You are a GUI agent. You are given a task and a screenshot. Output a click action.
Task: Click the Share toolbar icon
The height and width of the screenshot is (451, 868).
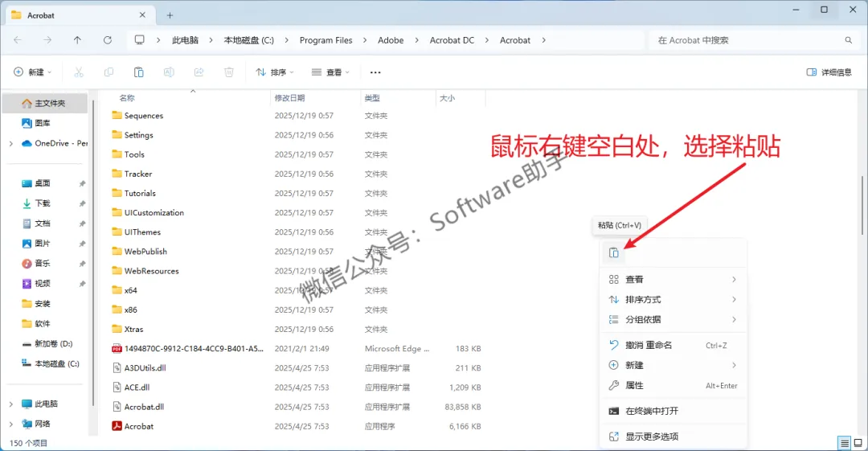click(x=199, y=72)
